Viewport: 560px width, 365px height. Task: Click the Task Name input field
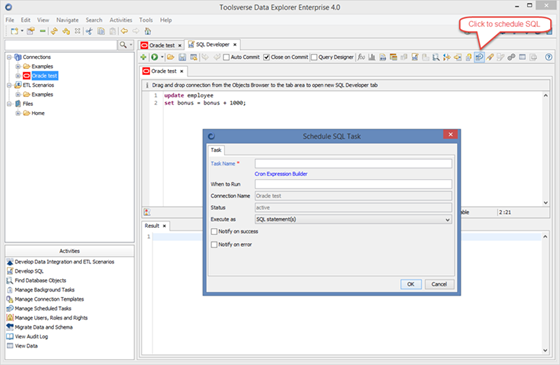[x=353, y=164]
